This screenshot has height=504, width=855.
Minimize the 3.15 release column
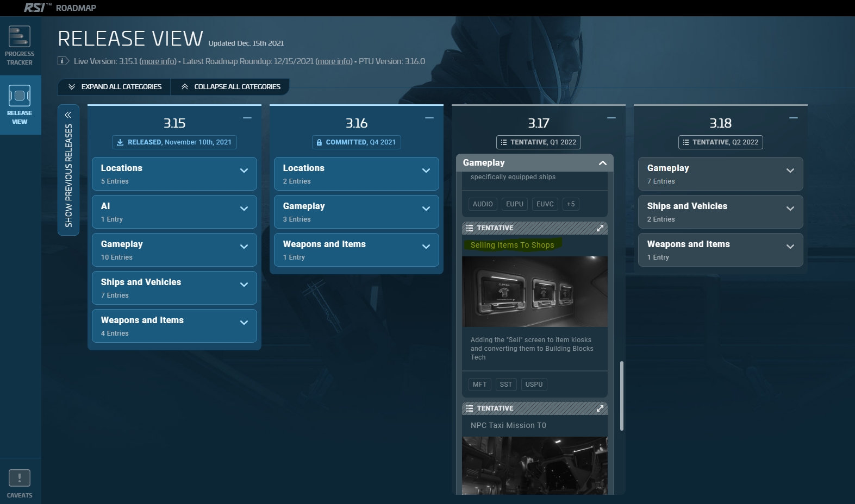(247, 118)
